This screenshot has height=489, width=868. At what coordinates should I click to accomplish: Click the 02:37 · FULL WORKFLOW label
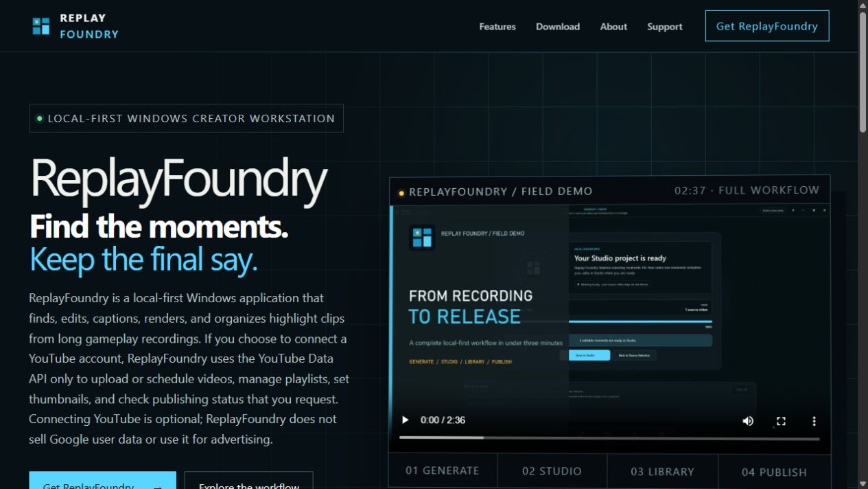pos(747,190)
